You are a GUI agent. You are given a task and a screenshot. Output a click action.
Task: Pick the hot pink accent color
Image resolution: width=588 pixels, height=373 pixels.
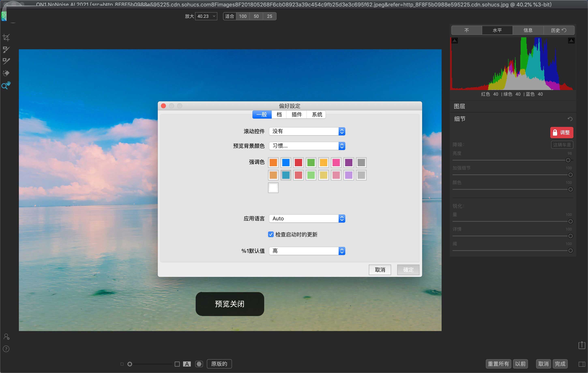pyautogui.click(x=336, y=163)
